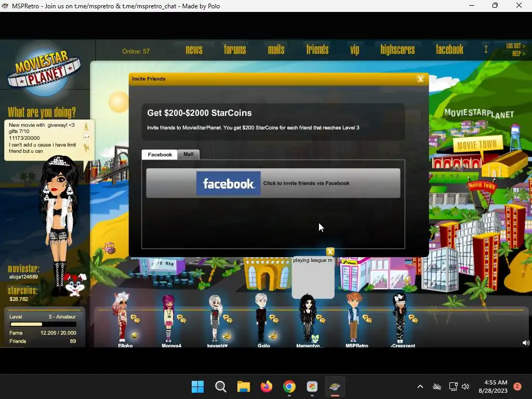The height and width of the screenshot is (399, 532).
Task: Open the MSPRetro app taskbar icon
Action: pos(335,387)
